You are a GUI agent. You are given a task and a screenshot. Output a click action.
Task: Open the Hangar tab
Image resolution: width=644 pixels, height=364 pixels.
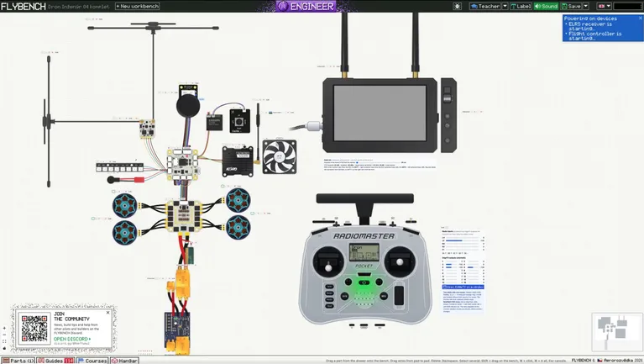[x=124, y=361]
